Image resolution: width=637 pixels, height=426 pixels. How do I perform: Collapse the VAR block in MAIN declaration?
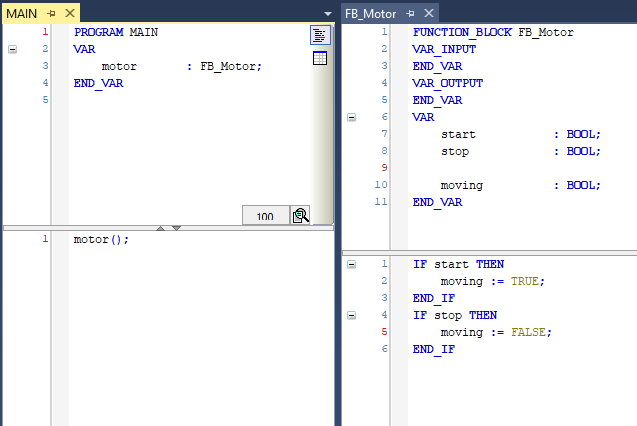point(13,50)
